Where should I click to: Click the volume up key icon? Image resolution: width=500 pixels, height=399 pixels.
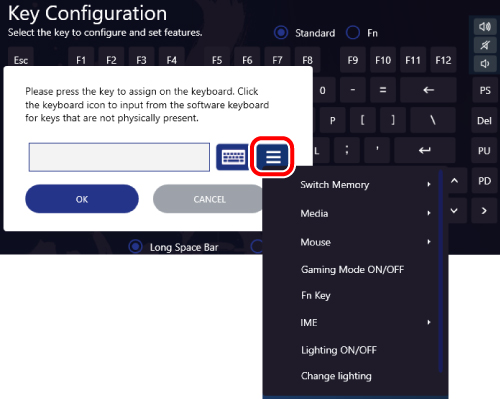click(485, 26)
